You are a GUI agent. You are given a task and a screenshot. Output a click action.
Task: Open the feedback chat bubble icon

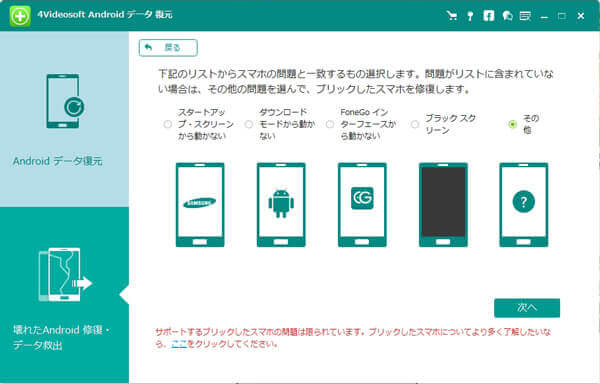click(x=507, y=16)
